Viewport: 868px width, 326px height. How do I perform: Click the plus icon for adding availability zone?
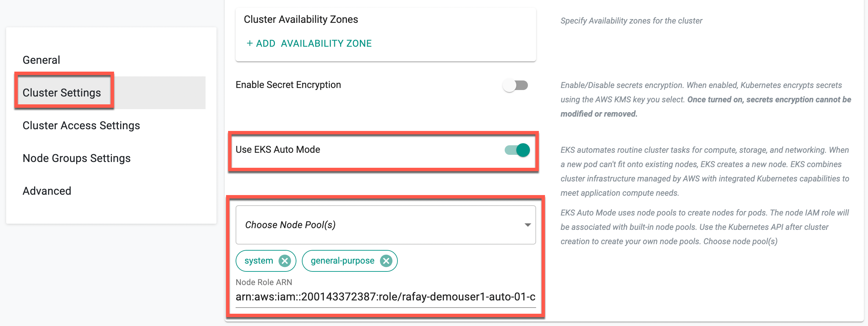[250, 43]
